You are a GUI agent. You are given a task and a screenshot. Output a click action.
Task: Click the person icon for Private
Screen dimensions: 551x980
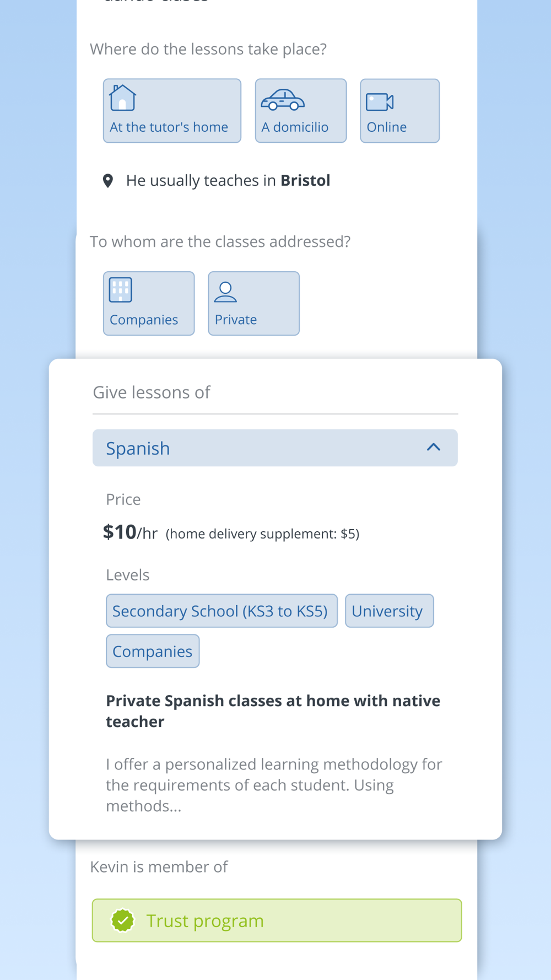point(225,292)
